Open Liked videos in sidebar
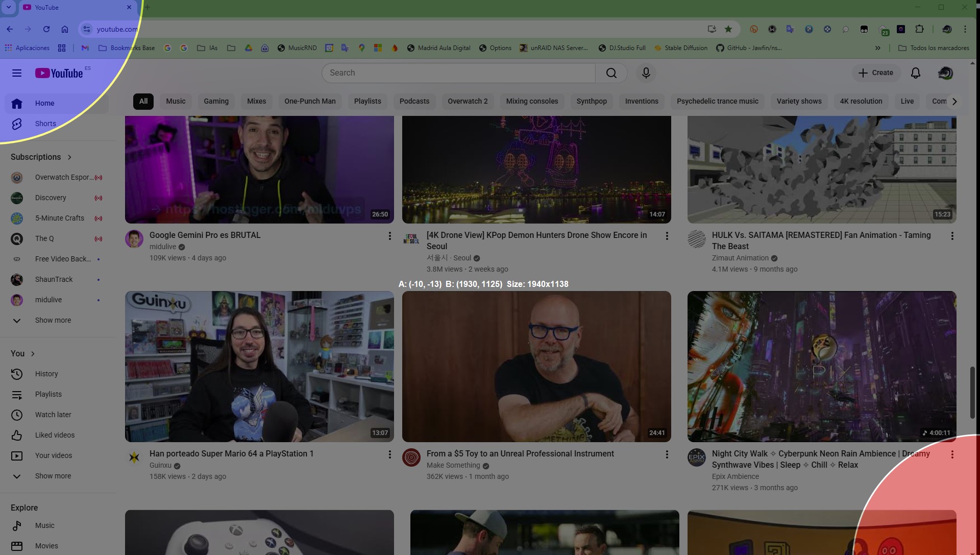This screenshot has height=555, width=980. point(55,435)
